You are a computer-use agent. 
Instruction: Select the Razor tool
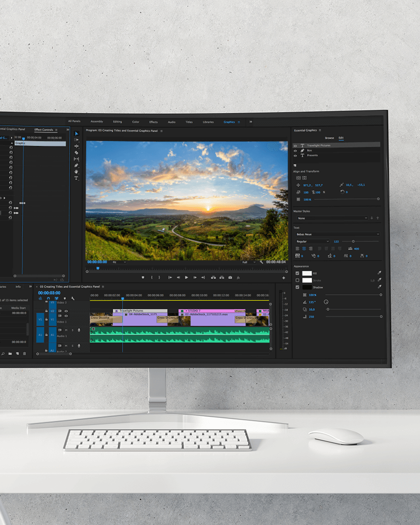pyautogui.click(x=76, y=153)
